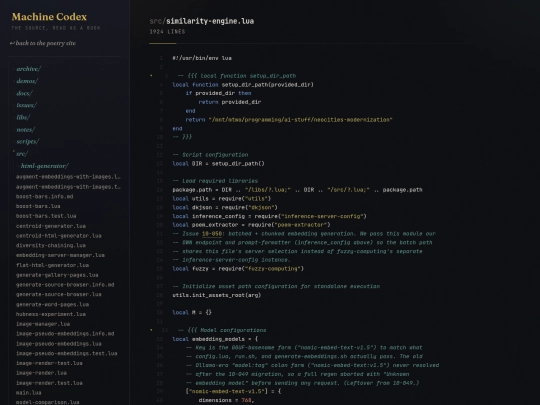Image resolution: width=540 pixels, height=405 pixels.
Task: Open generate-source-browser.info.md file
Action: (x=65, y=284)
